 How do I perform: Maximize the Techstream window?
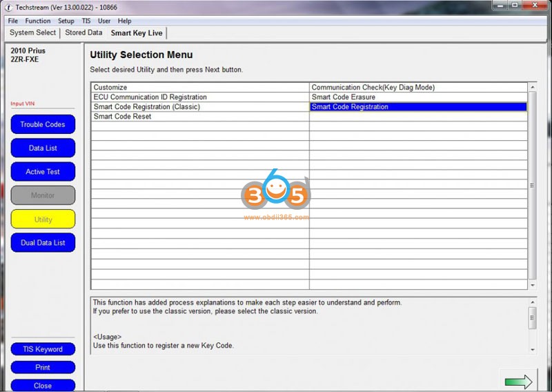pyautogui.click(x=515, y=6)
